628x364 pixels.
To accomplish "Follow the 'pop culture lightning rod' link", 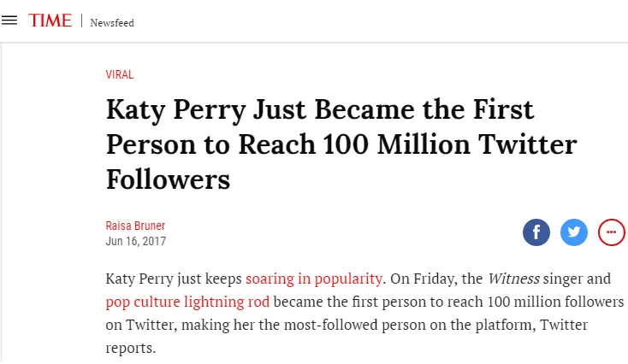I will pos(187,302).
